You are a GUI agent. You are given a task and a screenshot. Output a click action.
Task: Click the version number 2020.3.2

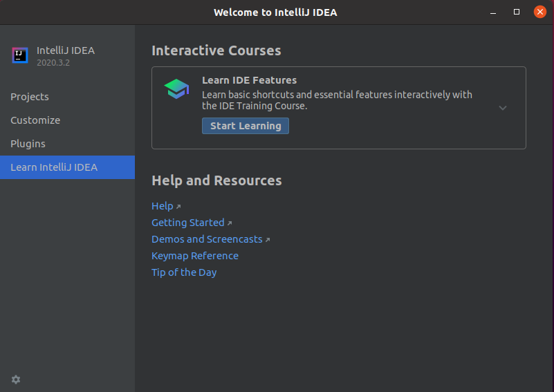point(53,62)
